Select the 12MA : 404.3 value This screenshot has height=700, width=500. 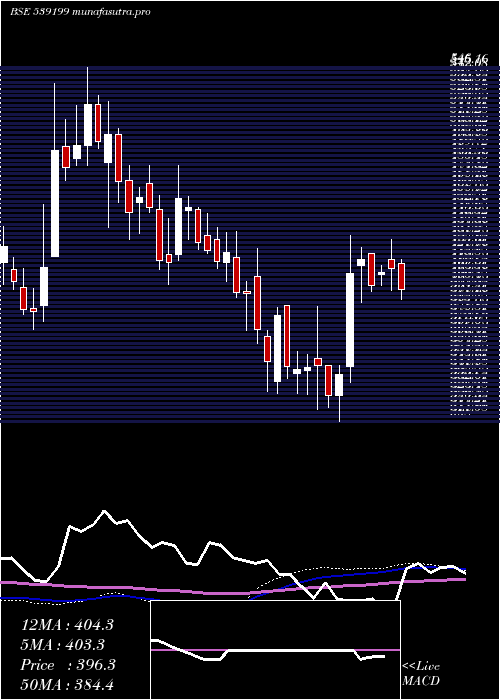pos(67,625)
